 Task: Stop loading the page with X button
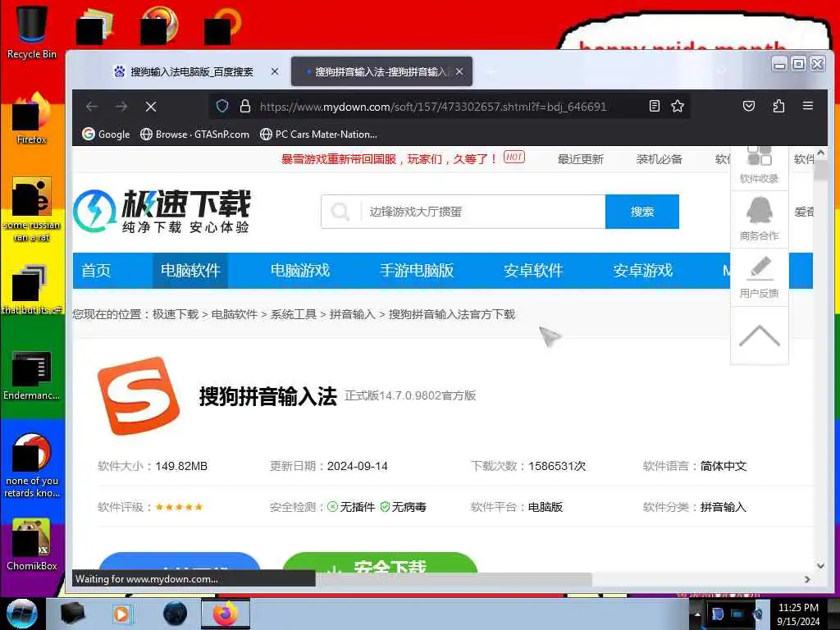(151, 107)
